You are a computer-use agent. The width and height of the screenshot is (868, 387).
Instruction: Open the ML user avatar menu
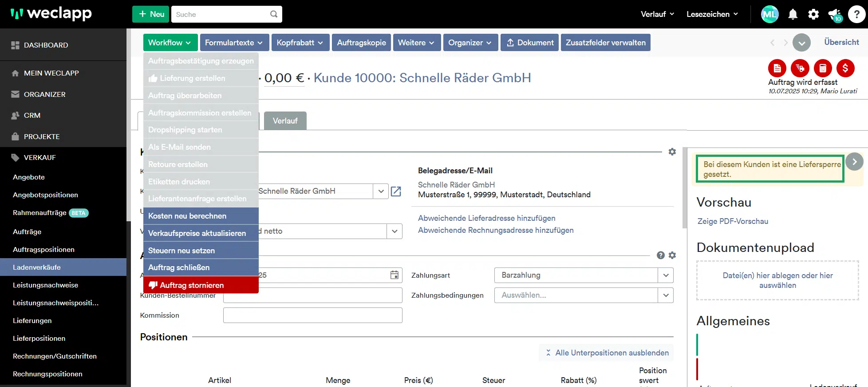point(769,14)
